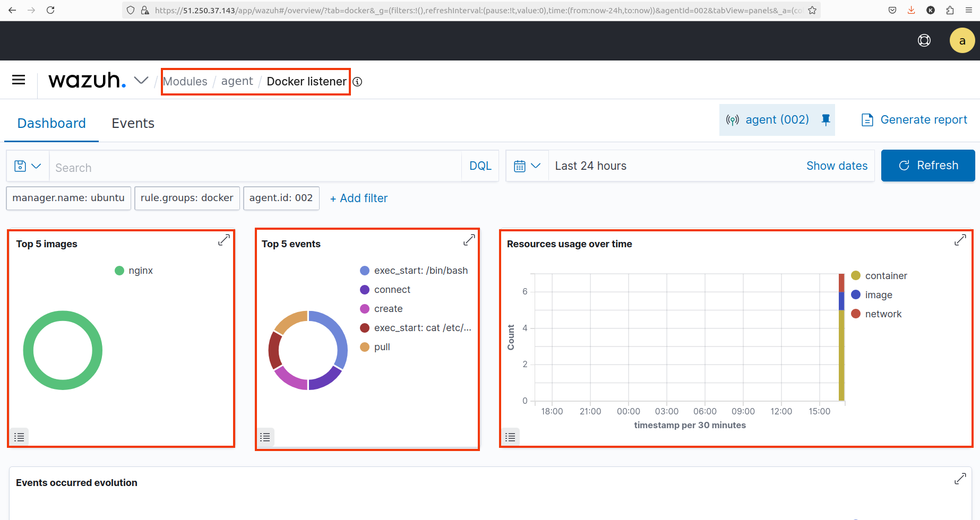Switch to the Events tab
Screen dimensions: 980x520
(x=133, y=123)
